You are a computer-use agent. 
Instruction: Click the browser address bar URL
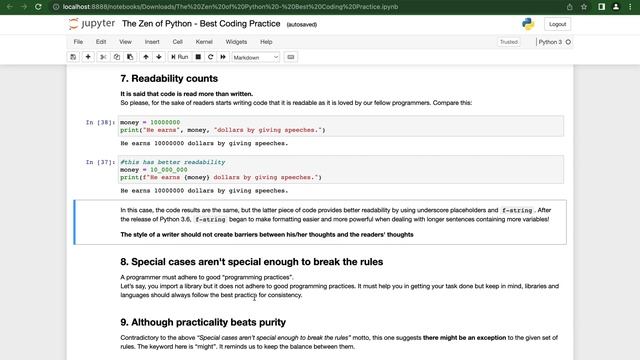click(230, 7)
